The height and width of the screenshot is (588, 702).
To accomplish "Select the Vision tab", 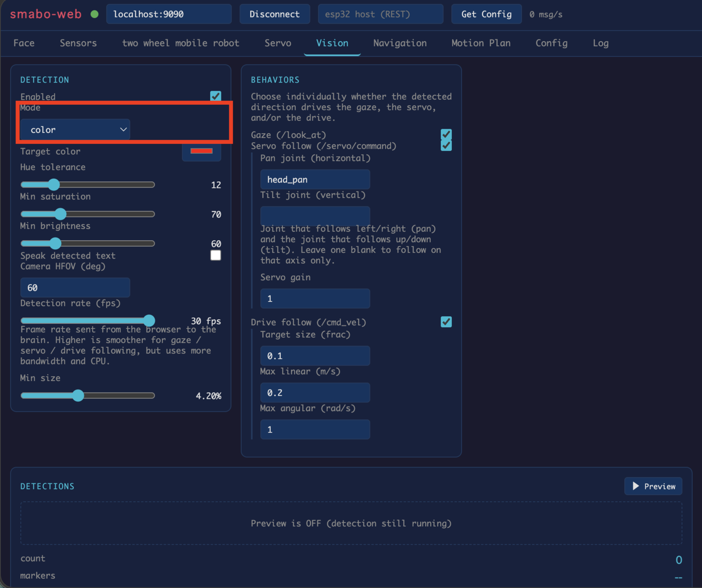I will pos(332,43).
